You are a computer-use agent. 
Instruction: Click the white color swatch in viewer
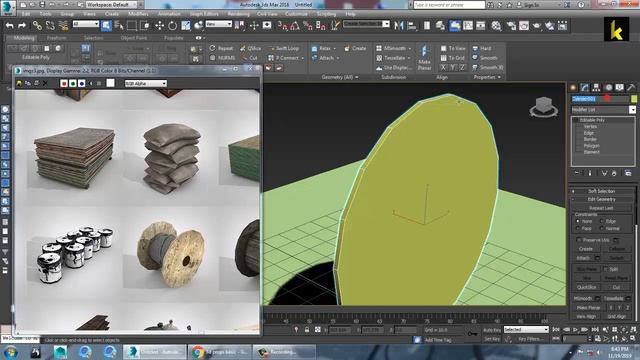[x=110, y=83]
